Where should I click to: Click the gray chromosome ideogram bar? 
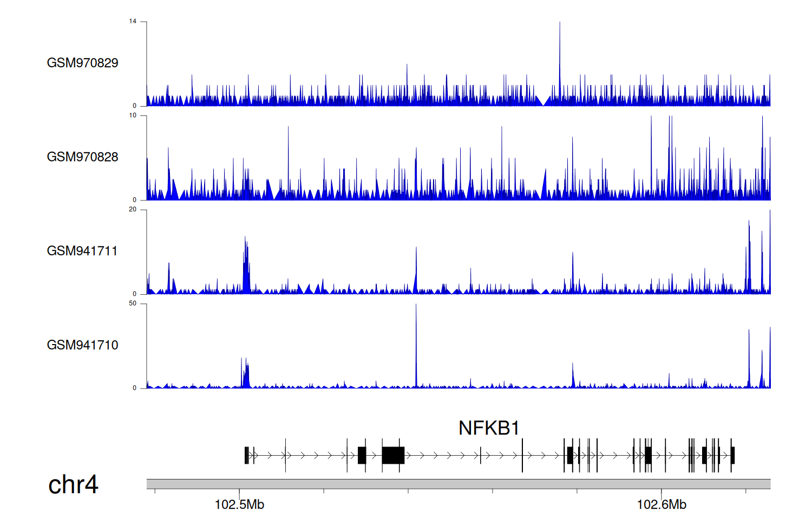pos(458,484)
